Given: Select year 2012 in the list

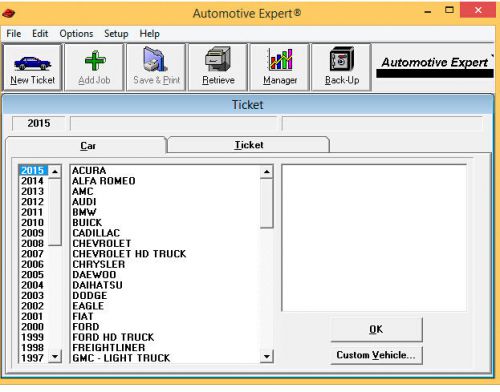Looking at the screenshot, I should pos(33,202).
